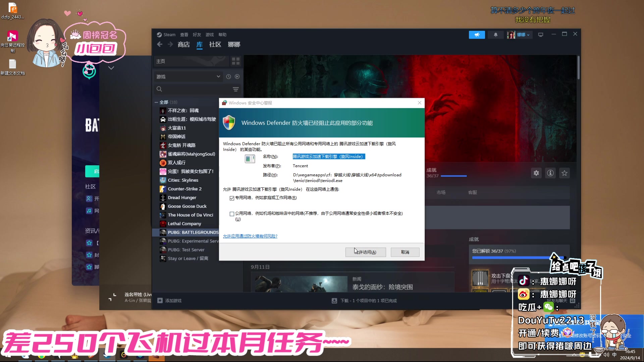Click highlighted application name field
The height and width of the screenshot is (362, 644).
point(329,157)
